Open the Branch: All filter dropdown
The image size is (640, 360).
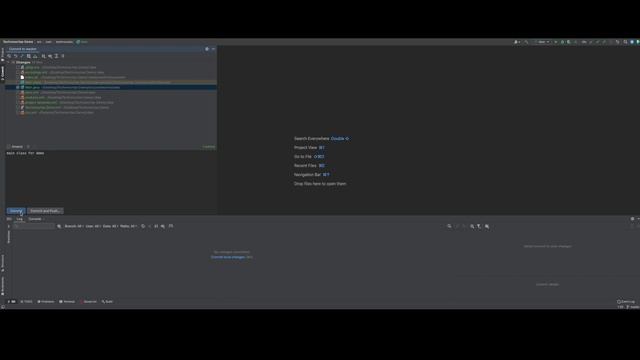pyautogui.click(x=74, y=226)
